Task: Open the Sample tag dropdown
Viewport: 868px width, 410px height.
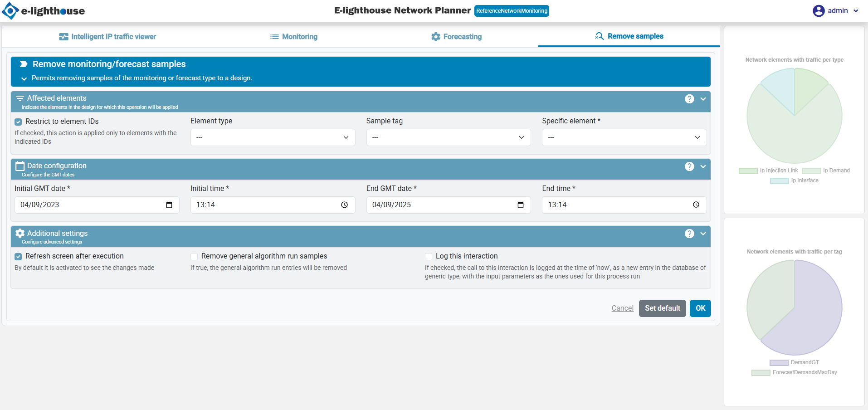Action: tap(448, 137)
